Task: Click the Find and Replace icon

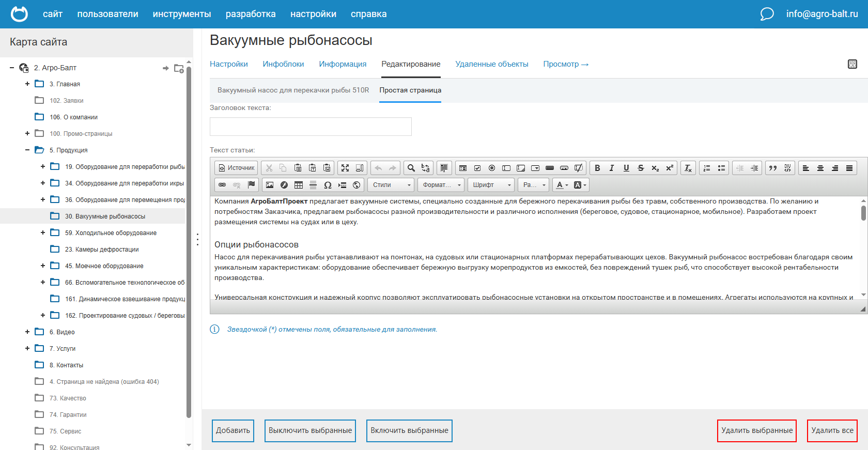Action: [x=426, y=168]
